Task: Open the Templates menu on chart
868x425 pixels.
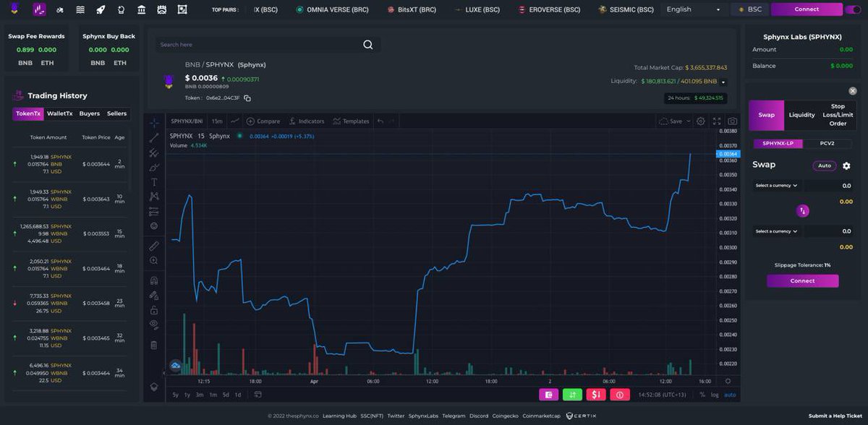Action: tap(352, 121)
